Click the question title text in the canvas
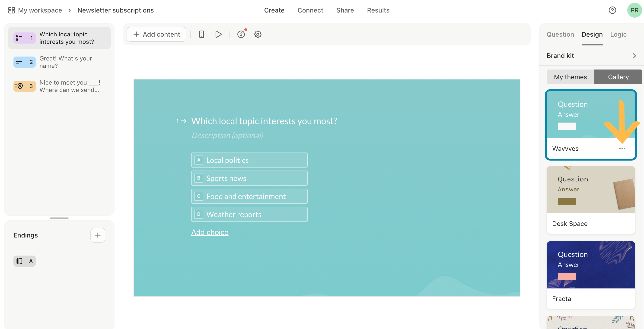 point(264,121)
